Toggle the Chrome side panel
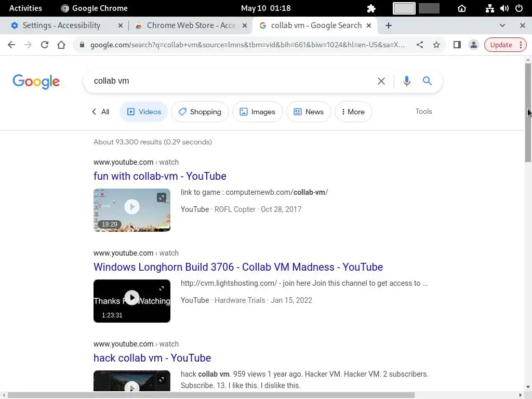 [x=457, y=45]
